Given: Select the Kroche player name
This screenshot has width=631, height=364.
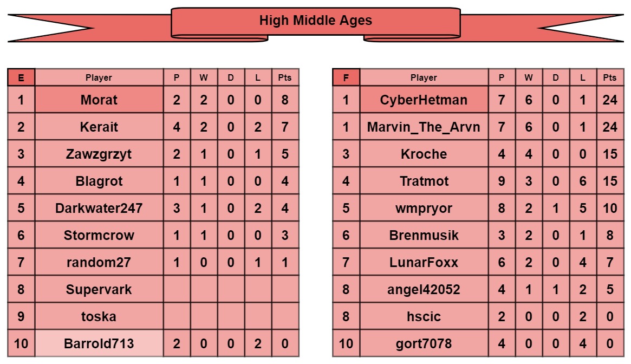Looking at the screenshot, I should click(x=424, y=154).
